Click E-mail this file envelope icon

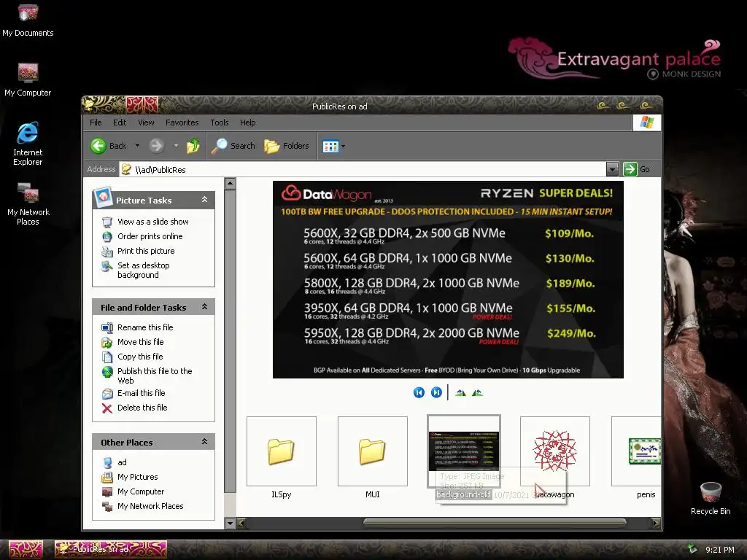point(107,393)
